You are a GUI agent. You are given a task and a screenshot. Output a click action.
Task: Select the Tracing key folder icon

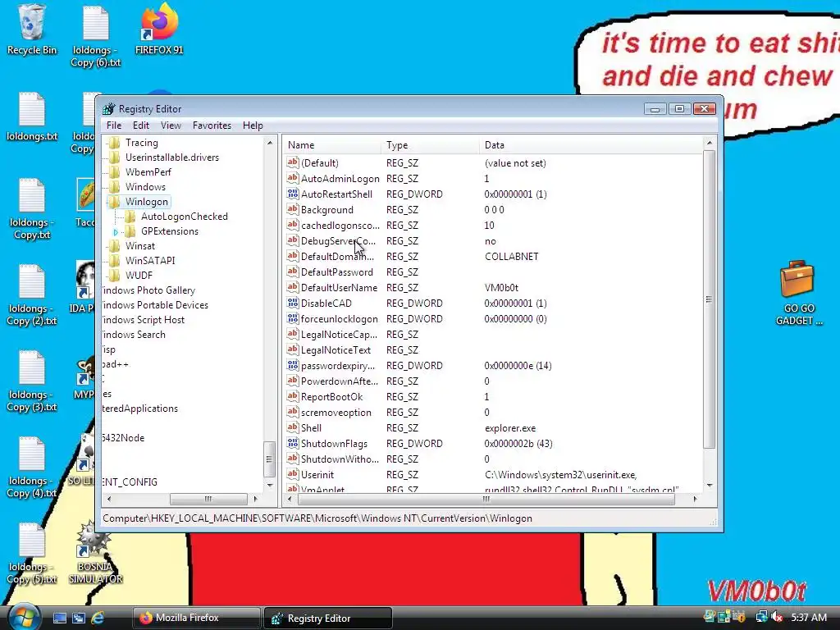click(x=114, y=143)
